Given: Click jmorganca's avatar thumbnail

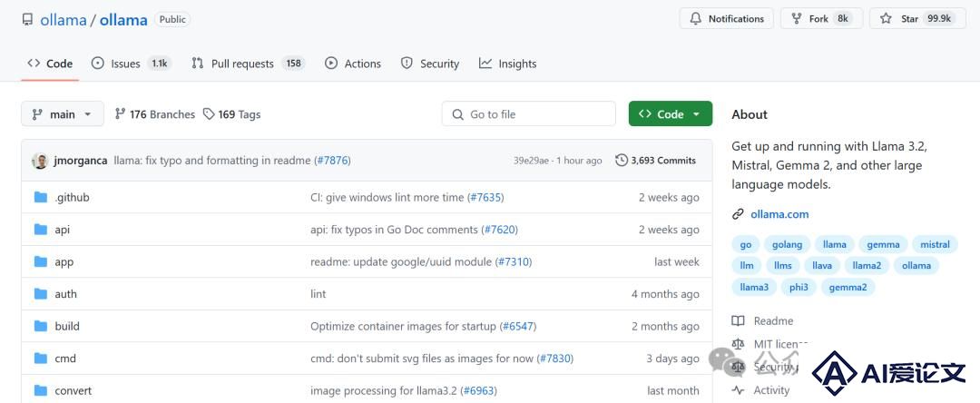Looking at the screenshot, I should coord(40,161).
